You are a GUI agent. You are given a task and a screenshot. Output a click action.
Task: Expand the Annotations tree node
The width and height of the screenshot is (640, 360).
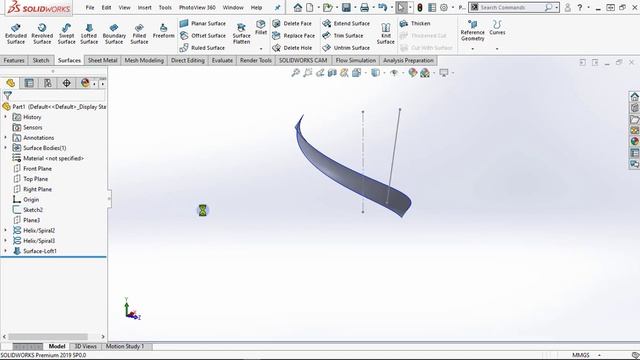pos(6,138)
